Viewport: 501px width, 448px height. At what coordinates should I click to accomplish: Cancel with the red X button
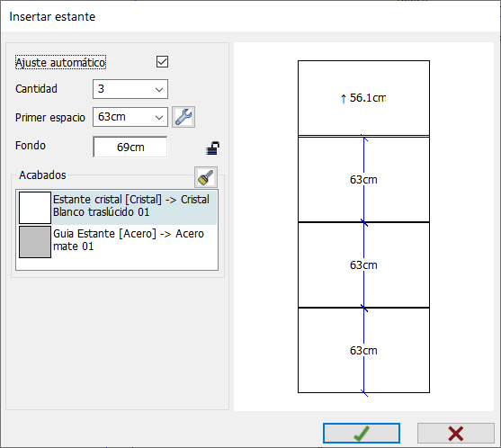pos(456,434)
